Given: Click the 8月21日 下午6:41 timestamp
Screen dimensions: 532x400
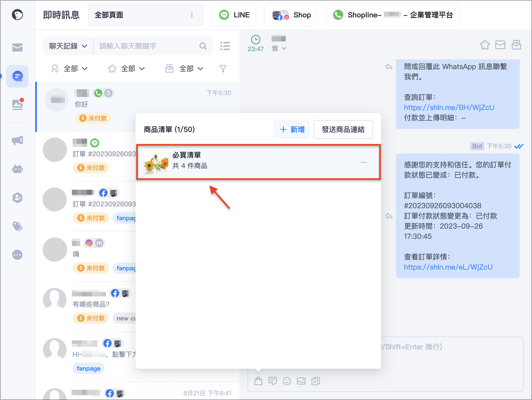Looking at the screenshot, I should 207,393.
